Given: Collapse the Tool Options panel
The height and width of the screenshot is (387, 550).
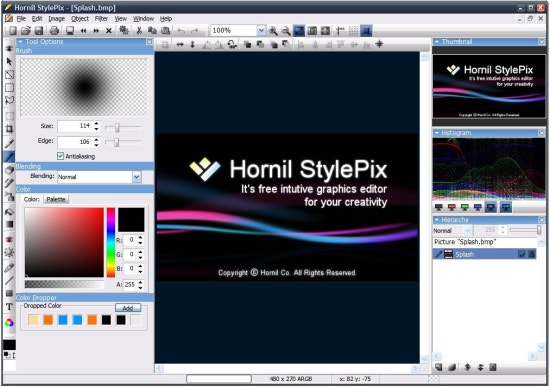Looking at the screenshot, I should point(20,42).
